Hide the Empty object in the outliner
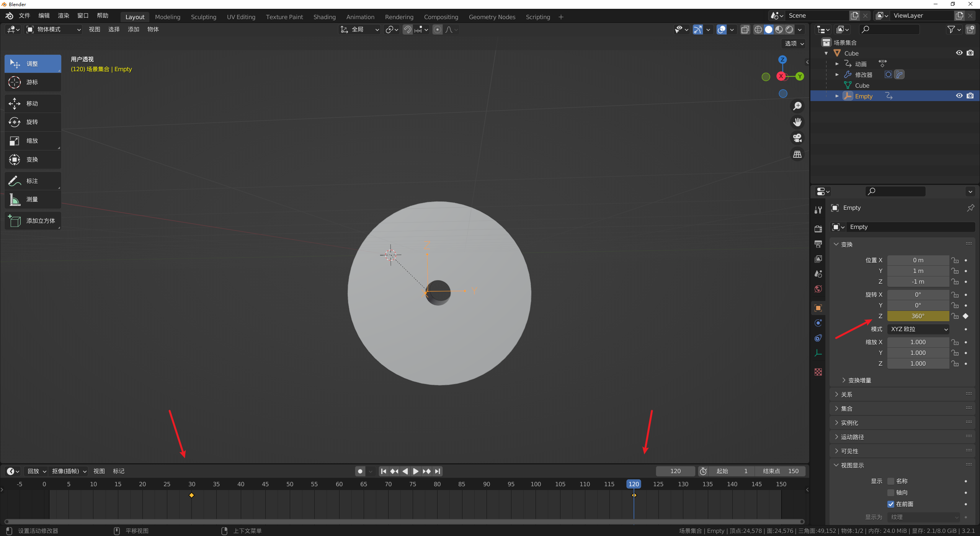This screenshot has width=980, height=536. tap(959, 96)
